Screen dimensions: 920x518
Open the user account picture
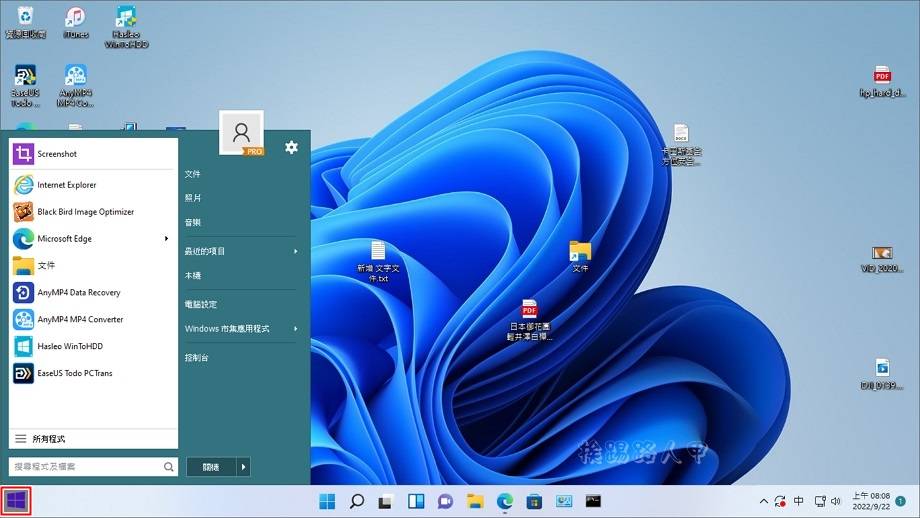point(241,132)
